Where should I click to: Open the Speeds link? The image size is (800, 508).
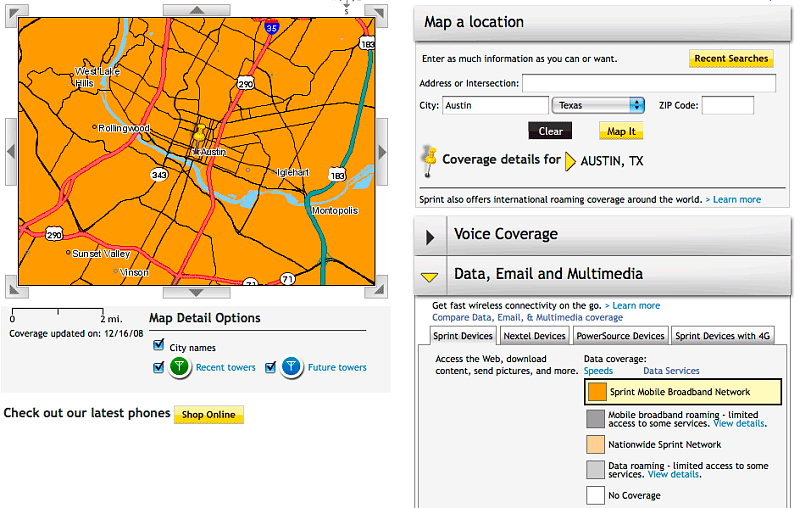598,371
